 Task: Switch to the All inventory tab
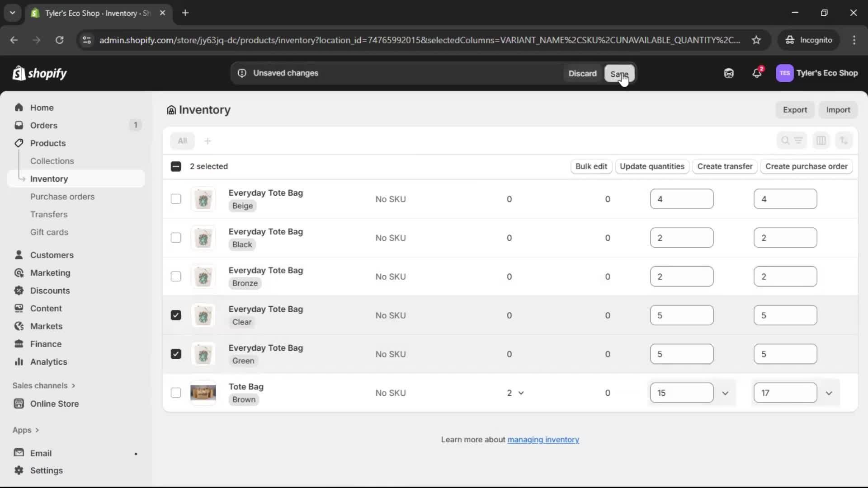(183, 141)
